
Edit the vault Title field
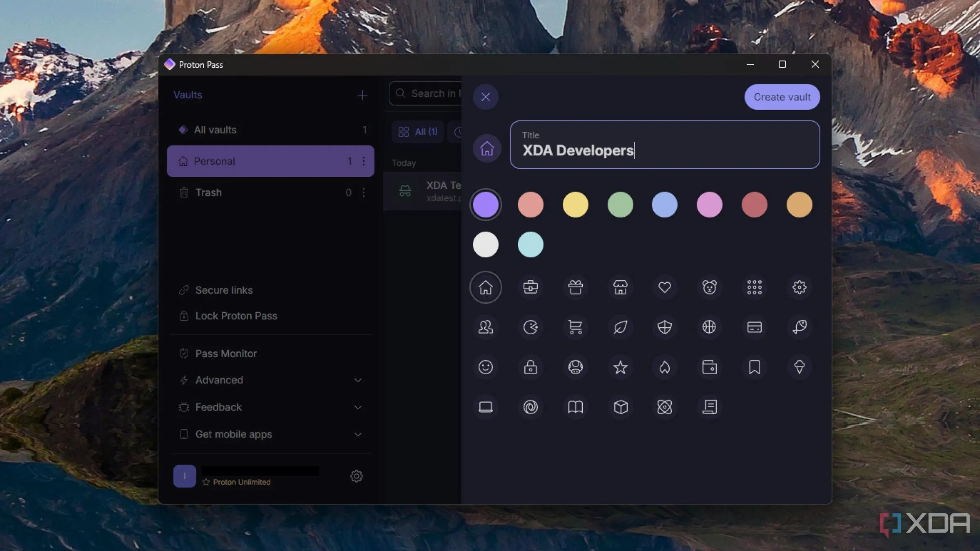click(x=665, y=144)
